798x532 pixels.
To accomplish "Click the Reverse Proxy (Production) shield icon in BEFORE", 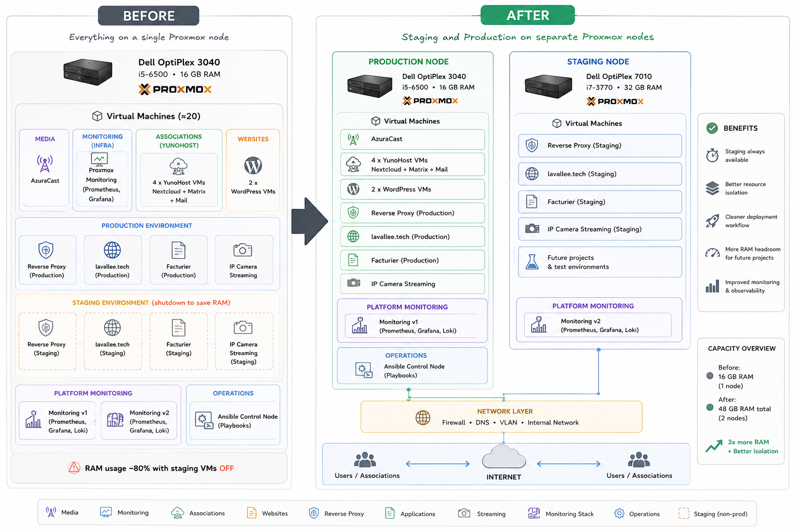I will tap(46, 250).
